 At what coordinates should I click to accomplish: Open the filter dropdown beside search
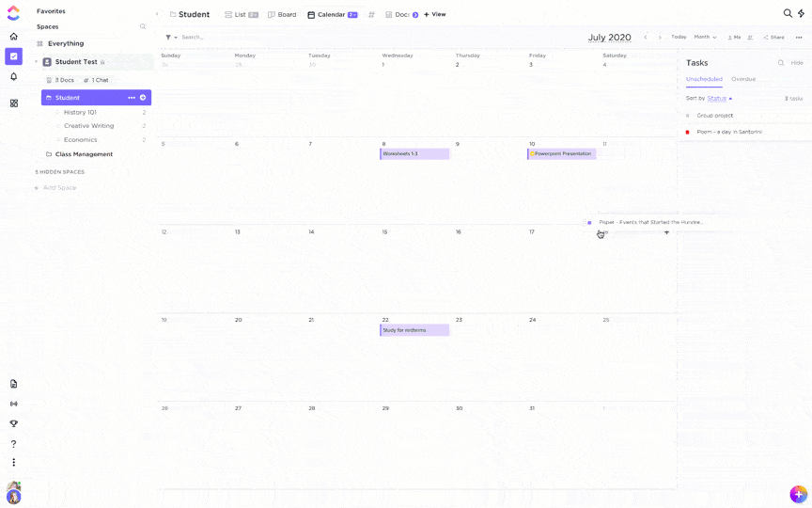pos(171,38)
